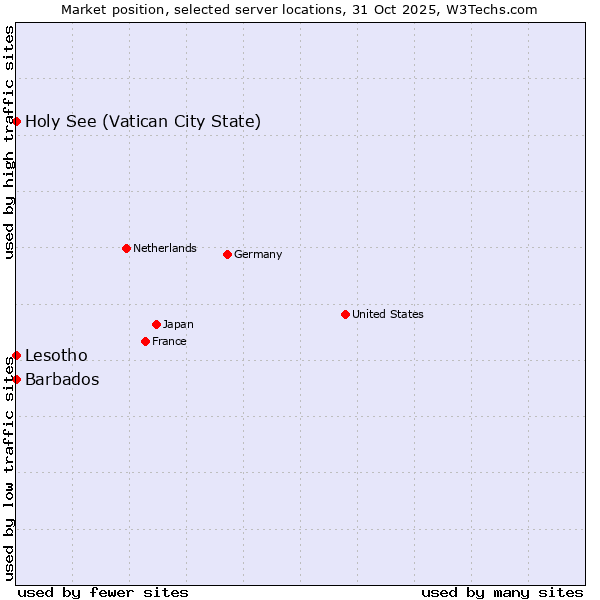The image size is (600, 600).
Task: Click the chart title mentioning W3Techs.com
Action: tap(300, 9)
